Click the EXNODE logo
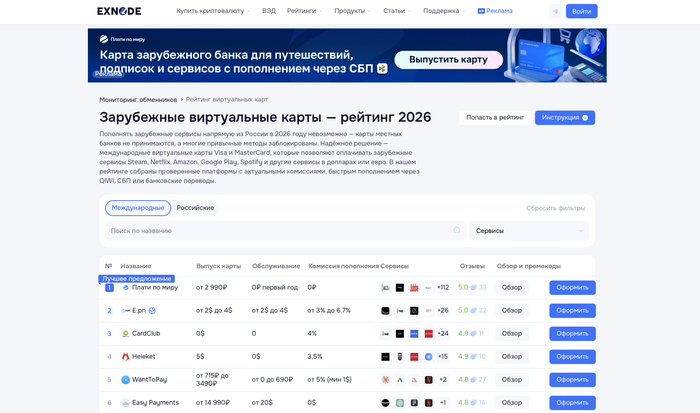700x413 pixels. tap(119, 11)
